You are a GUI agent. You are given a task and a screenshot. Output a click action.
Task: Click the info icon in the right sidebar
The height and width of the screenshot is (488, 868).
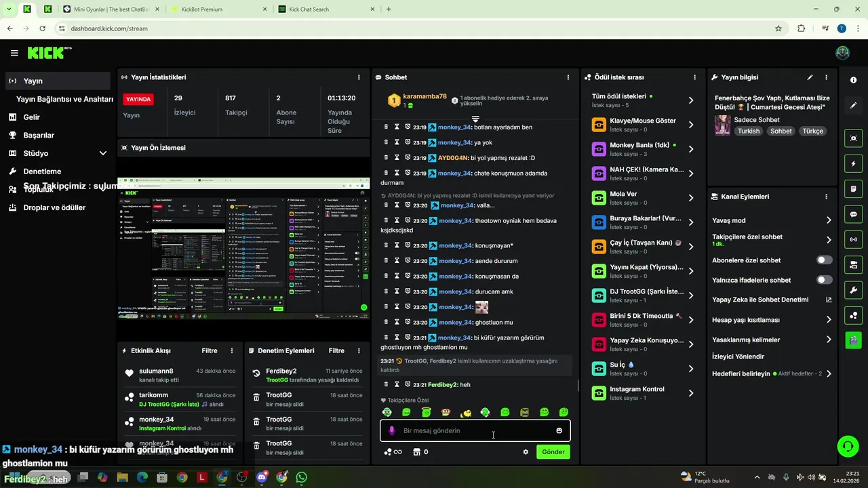(853, 80)
